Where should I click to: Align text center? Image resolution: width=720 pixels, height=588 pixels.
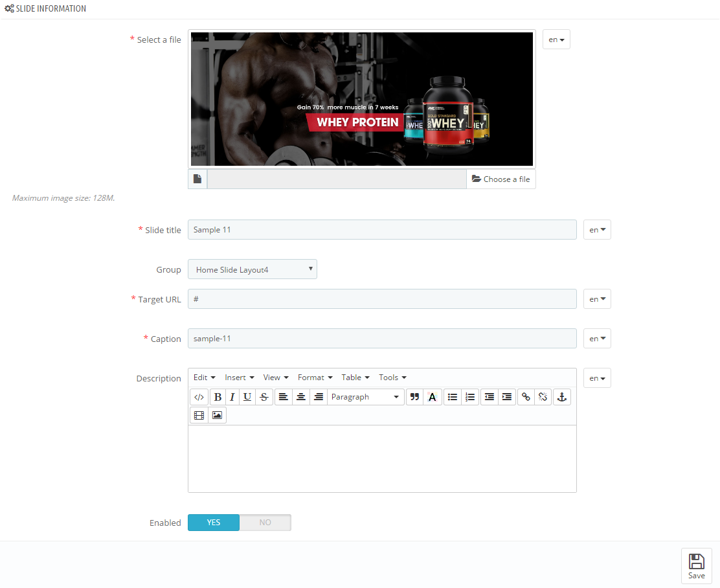(301, 397)
